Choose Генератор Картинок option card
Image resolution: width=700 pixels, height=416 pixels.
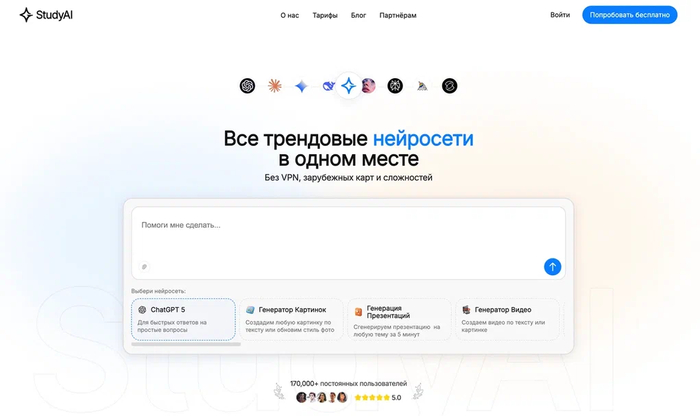point(292,319)
